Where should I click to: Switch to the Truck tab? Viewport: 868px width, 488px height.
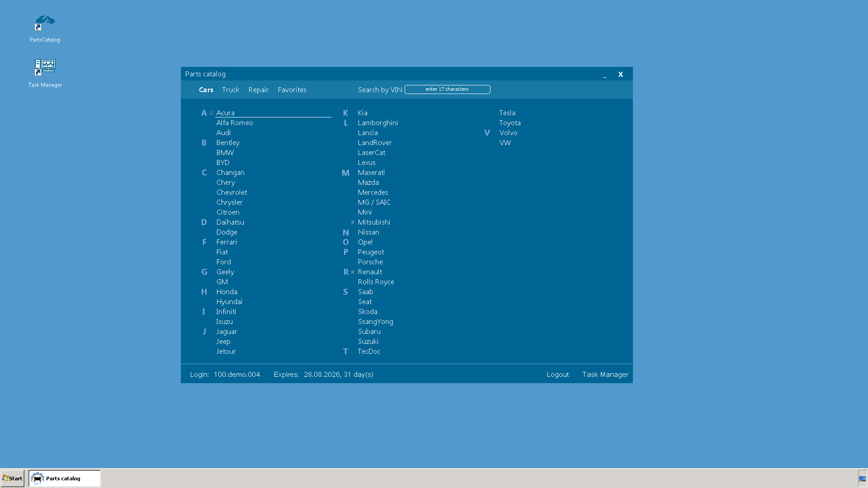(x=231, y=90)
